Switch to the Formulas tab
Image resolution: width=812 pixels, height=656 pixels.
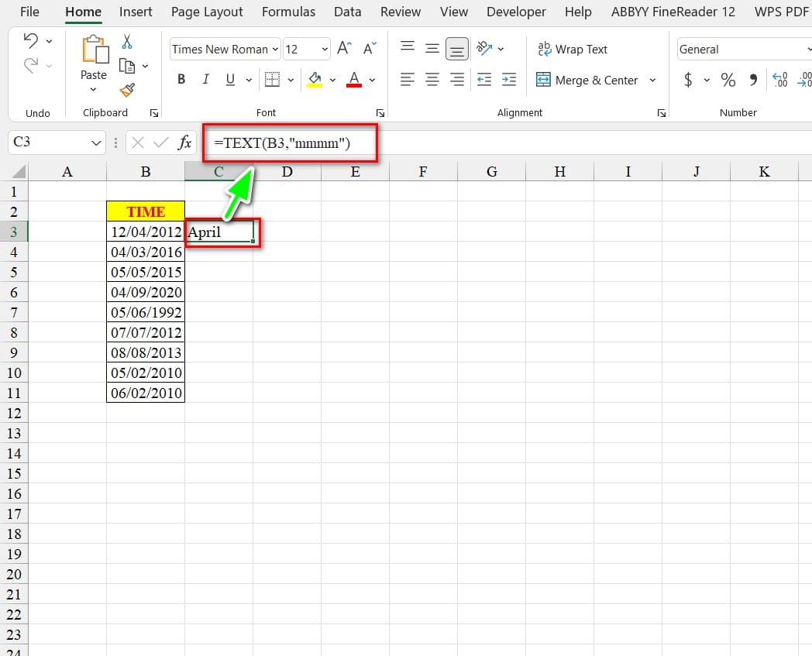pos(288,12)
